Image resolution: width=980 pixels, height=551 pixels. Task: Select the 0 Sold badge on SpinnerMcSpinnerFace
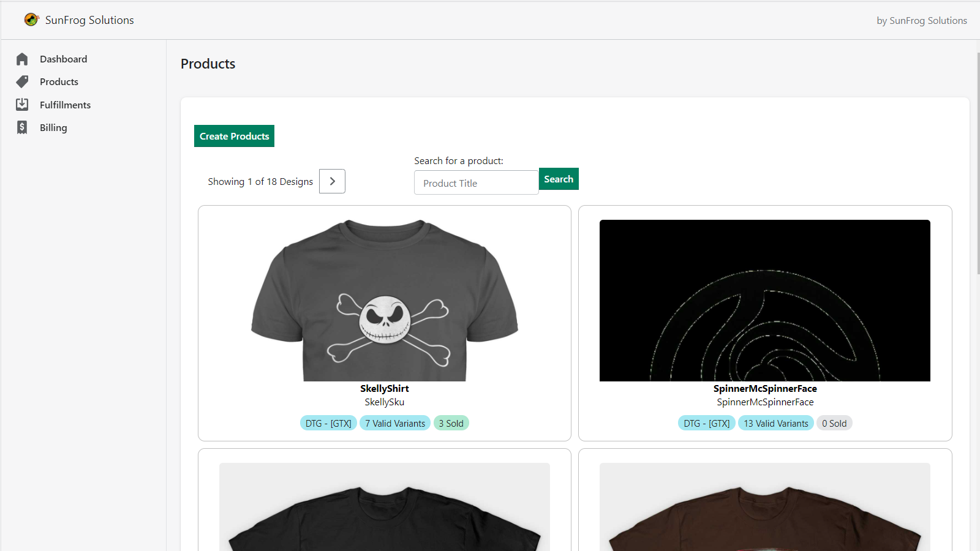click(x=834, y=422)
